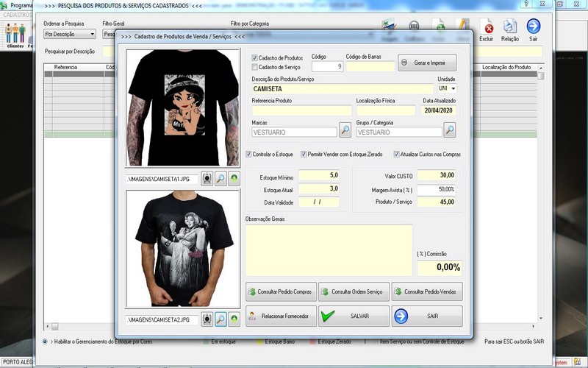Click first product photo with Jasmine shirt
This screenshot has height=368, width=588.
(183, 107)
